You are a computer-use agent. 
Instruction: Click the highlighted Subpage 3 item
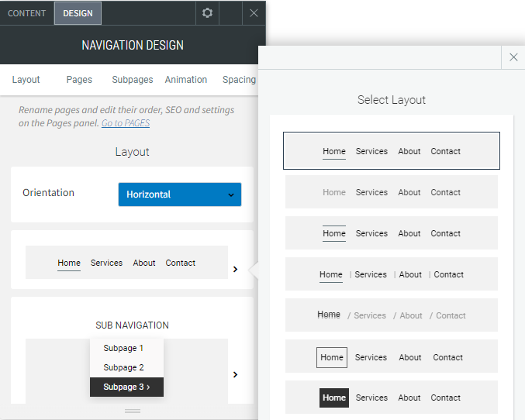pos(126,387)
